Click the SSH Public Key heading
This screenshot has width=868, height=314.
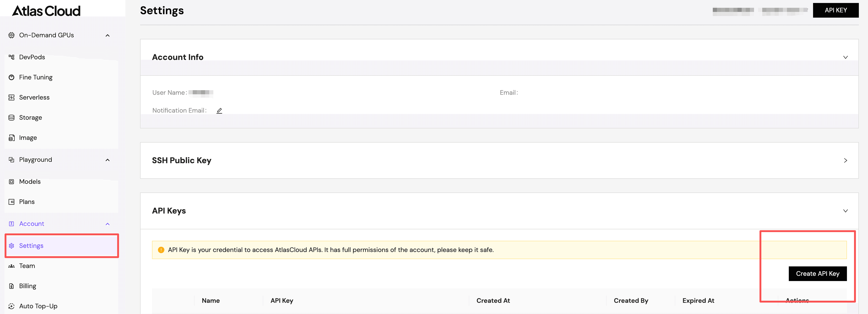[x=182, y=160]
